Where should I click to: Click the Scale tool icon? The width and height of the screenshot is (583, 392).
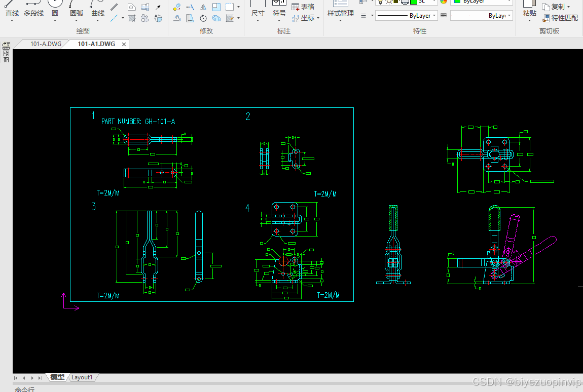[x=216, y=7]
